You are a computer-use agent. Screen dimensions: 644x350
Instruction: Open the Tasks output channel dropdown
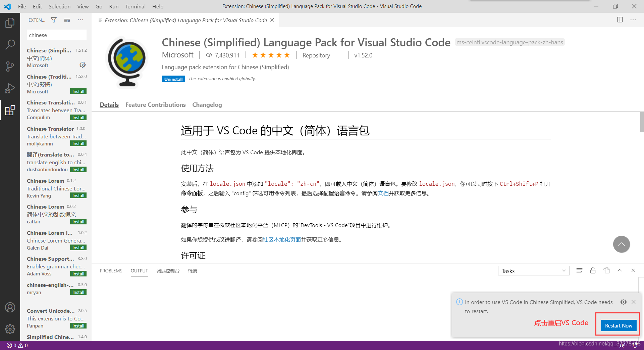pyautogui.click(x=533, y=271)
